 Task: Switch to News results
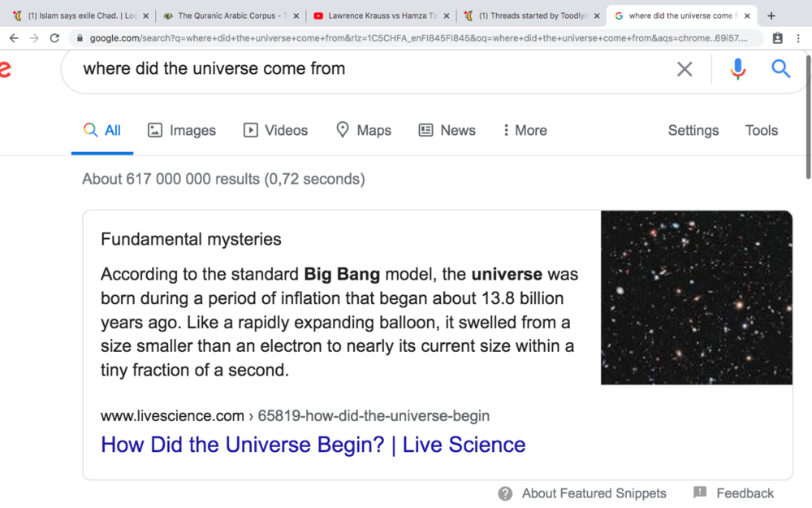tap(447, 130)
